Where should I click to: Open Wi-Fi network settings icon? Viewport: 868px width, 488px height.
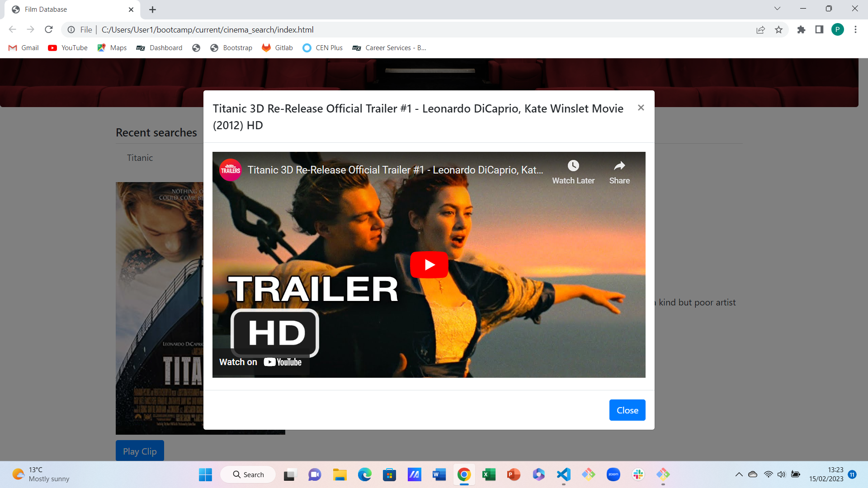(768, 474)
